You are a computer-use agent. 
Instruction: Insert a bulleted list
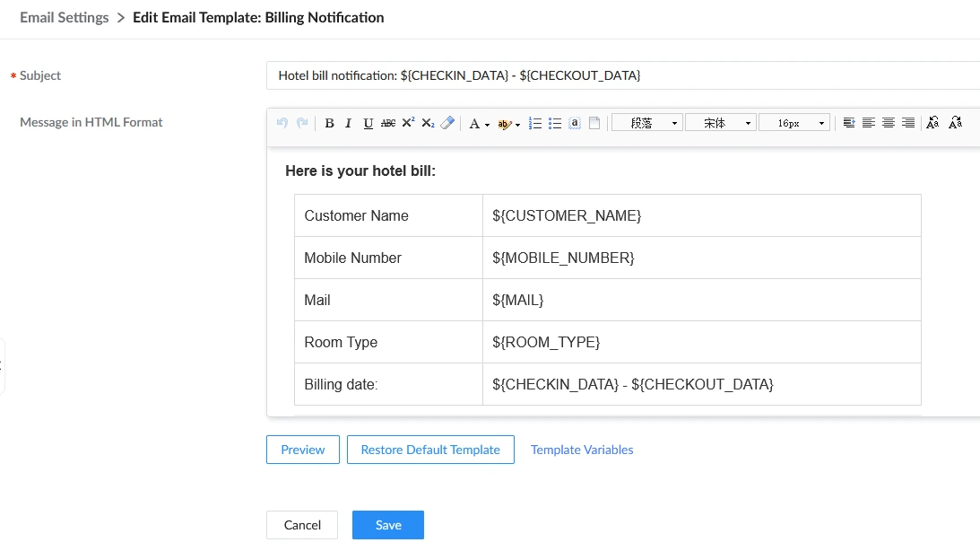pos(555,123)
